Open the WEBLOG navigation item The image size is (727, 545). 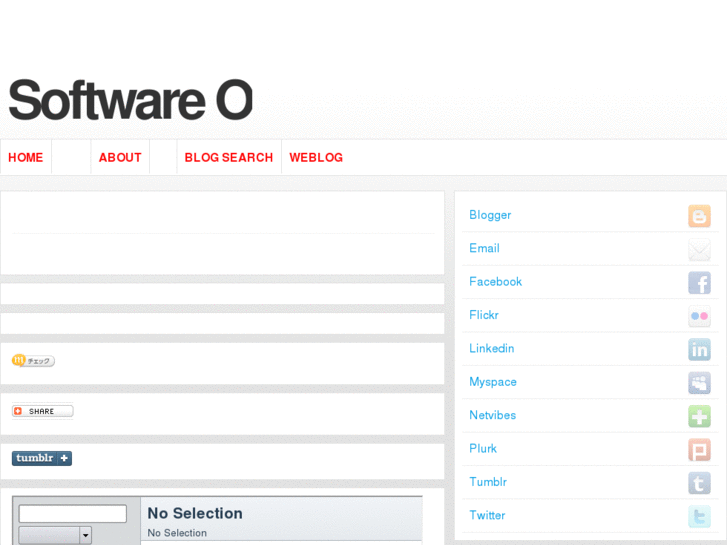click(x=316, y=158)
